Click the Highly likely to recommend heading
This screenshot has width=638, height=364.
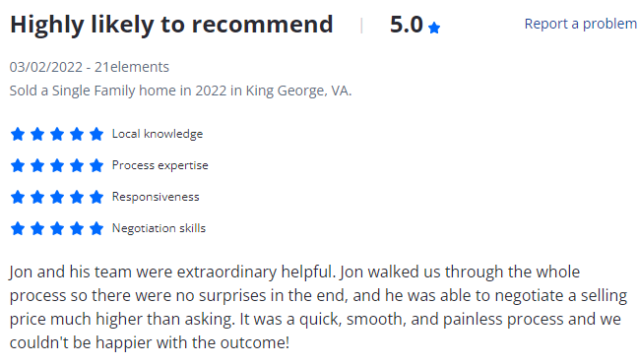pyautogui.click(x=171, y=25)
